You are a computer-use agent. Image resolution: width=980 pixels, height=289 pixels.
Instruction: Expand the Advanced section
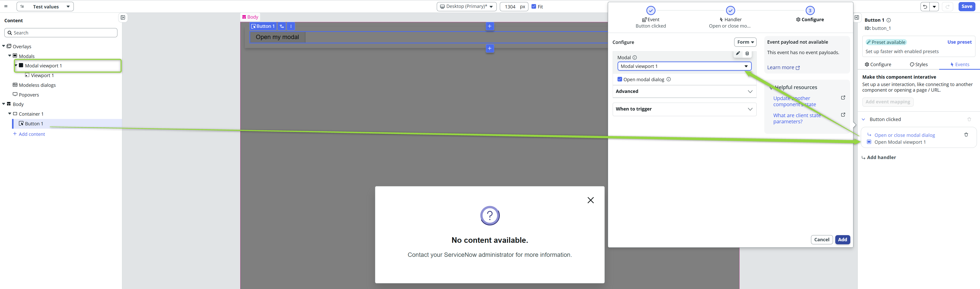684,91
